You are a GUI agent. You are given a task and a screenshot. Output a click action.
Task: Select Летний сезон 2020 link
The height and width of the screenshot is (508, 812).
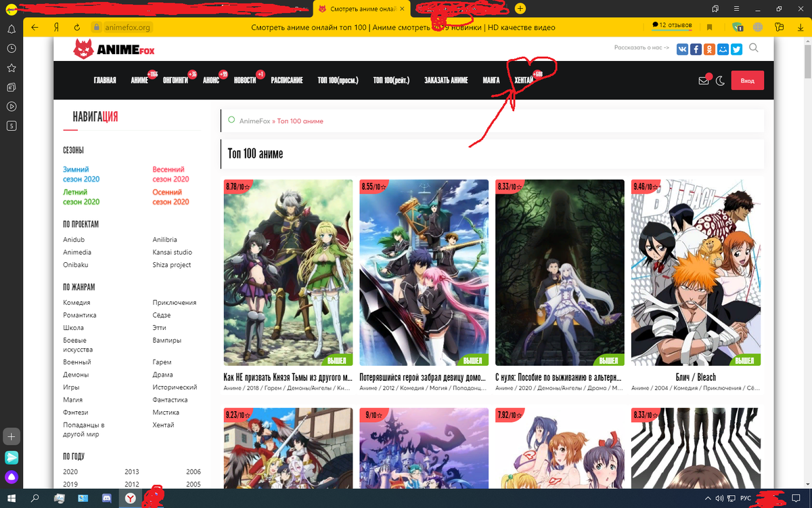coord(81,197)
